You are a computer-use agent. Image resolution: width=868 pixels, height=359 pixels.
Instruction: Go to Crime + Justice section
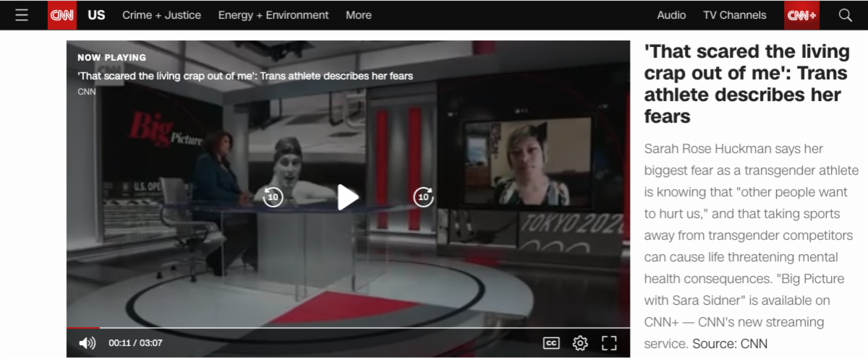tap(161, 15)
